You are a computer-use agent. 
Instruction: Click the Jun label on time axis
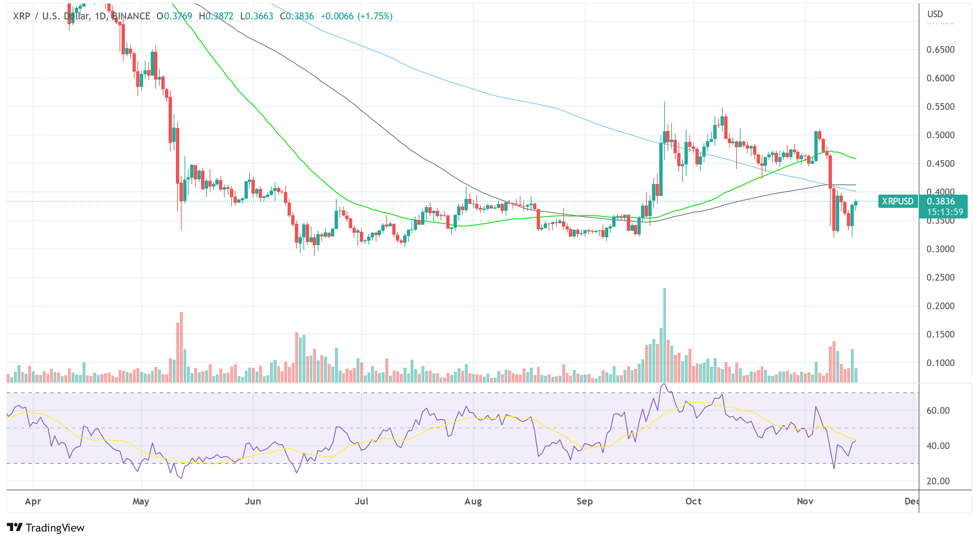pyautogui.click(x=253, y=502)
